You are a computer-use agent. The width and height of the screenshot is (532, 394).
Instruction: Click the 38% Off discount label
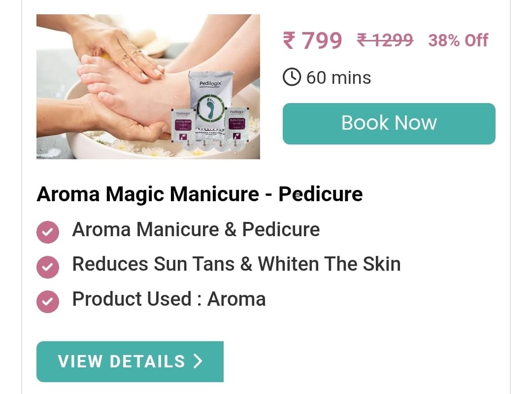click(458, 40)
